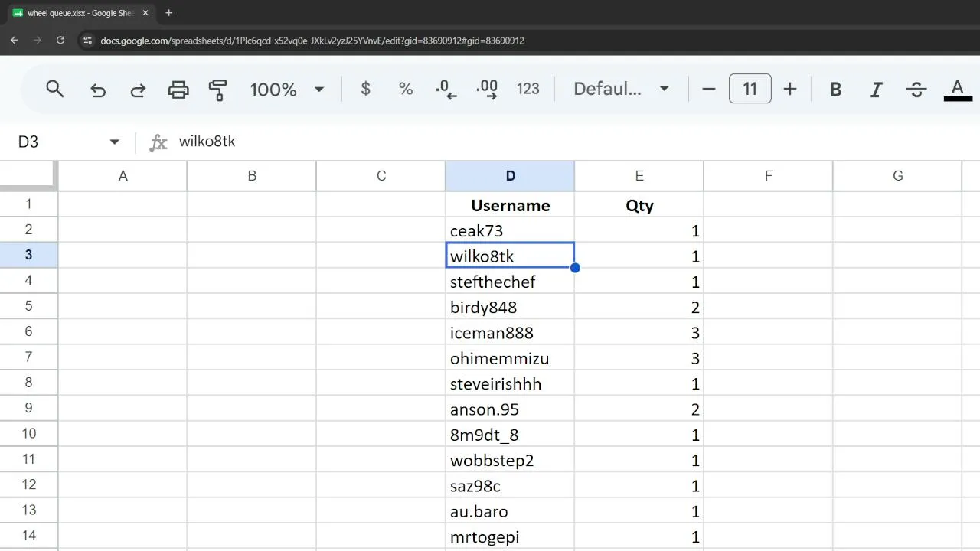Select cell containing 8m9dt_8
Screen dimensions: 980x551
(x=510, y=434)
